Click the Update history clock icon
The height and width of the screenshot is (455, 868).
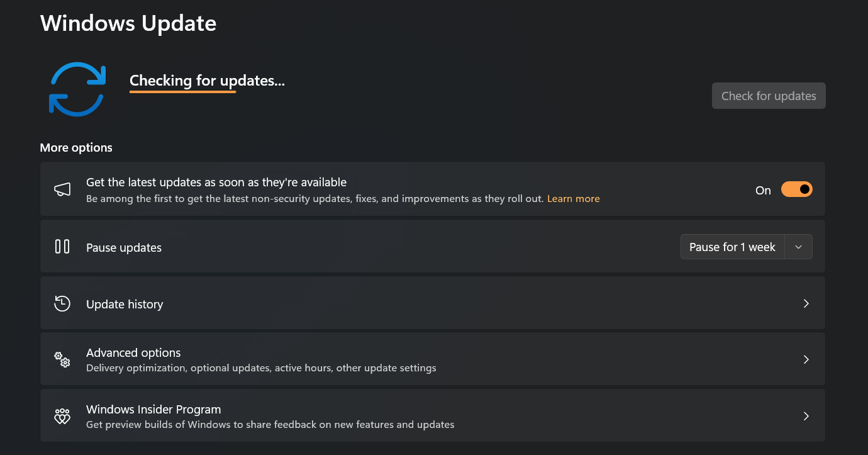point(62,303)
